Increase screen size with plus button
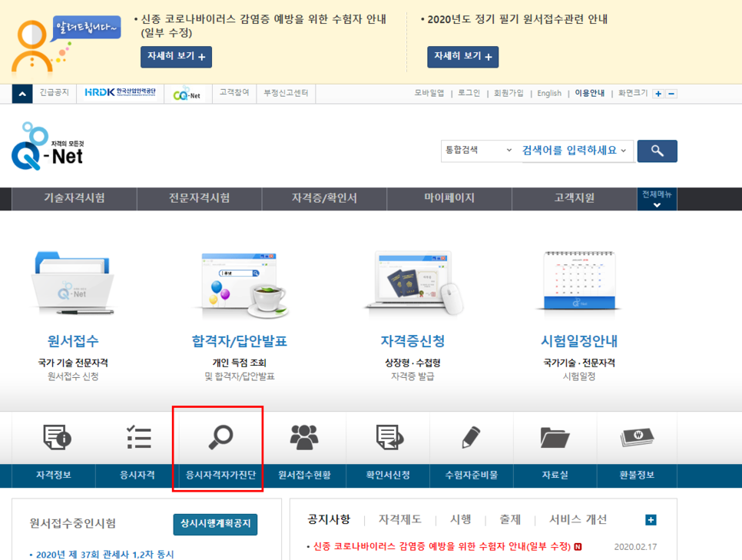 tap(658, 94)
